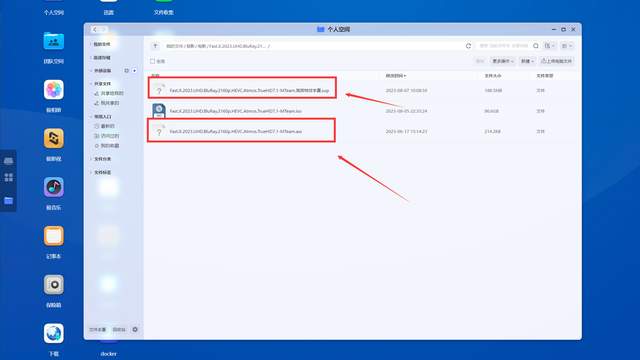The width and height of the screenshot is (640, 360).
Task: Open the recycle bin link at sidebar bottom
Action: point(119,329)
